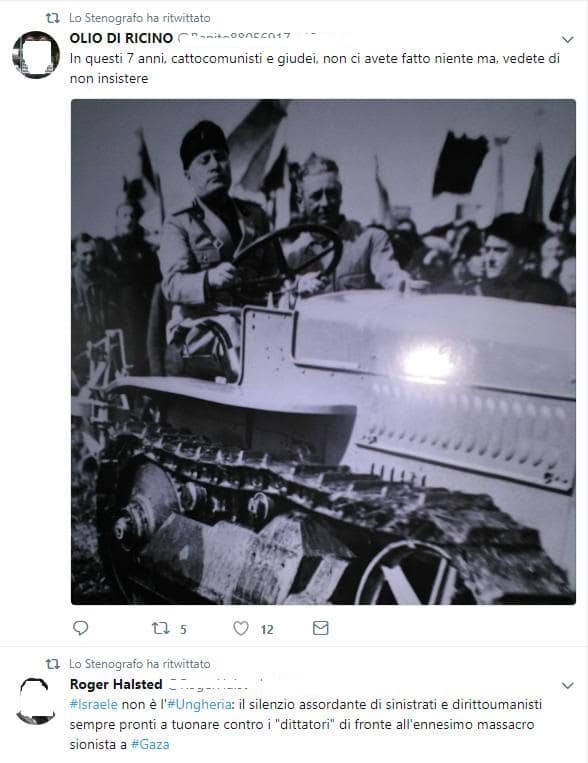This screenshot has width=588, height=763.
Task: Open the Roger Halsted profile avatar
Action: tap(36, 701)
